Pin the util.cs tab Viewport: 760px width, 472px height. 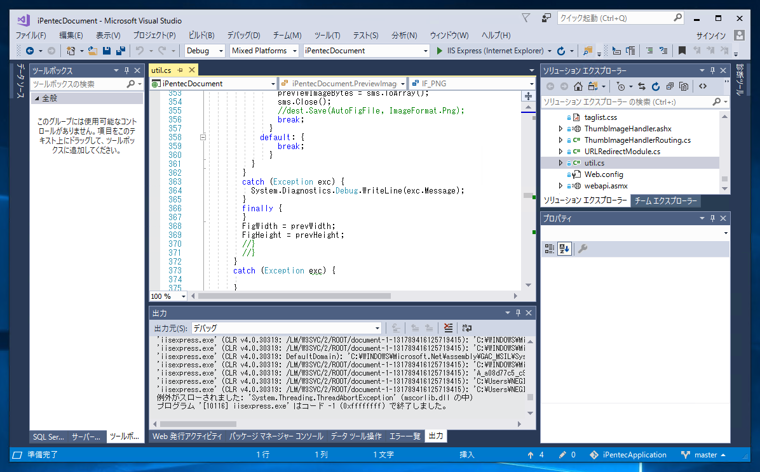tap(180, 70)
